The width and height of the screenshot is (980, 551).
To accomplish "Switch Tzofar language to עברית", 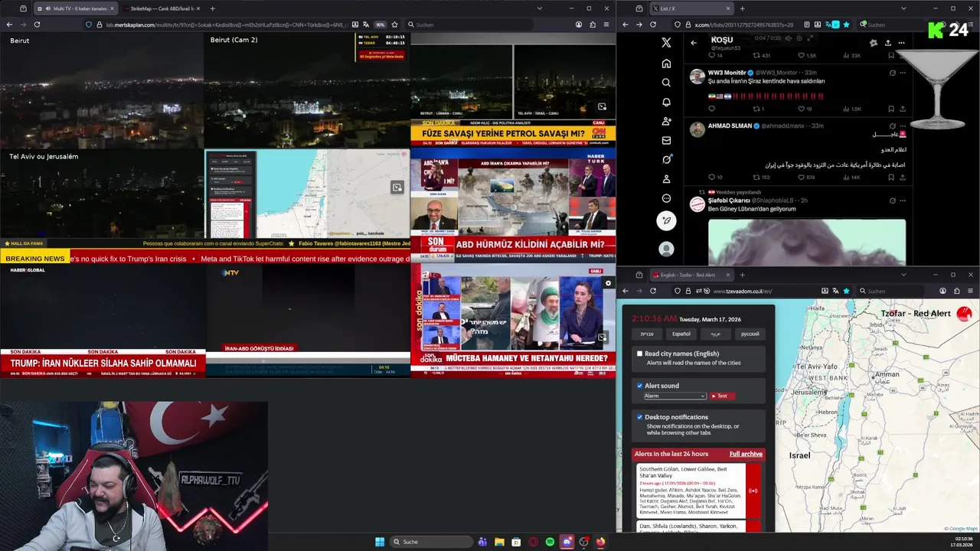I will tap(647, 334).
